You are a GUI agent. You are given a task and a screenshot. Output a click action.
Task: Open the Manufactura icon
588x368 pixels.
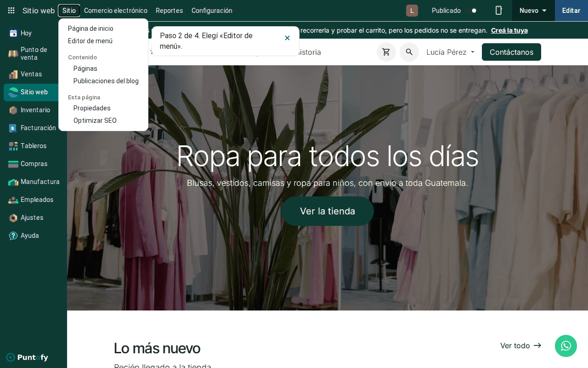pos(13,182)
